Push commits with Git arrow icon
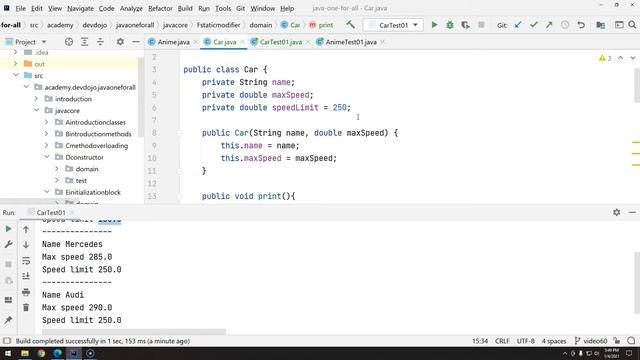640x360 pixels. (x=549, y=25)
